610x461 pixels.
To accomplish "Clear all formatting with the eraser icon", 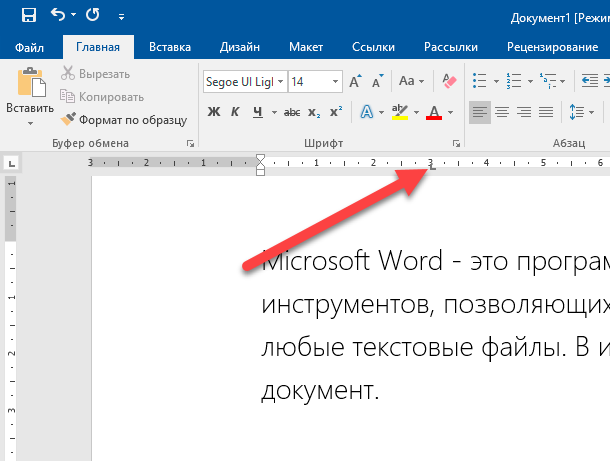I will (449, 81).
